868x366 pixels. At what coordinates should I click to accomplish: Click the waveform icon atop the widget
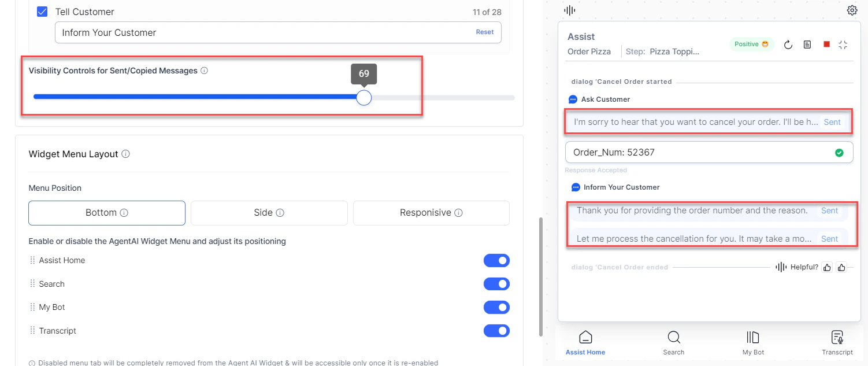pos(569,10)
